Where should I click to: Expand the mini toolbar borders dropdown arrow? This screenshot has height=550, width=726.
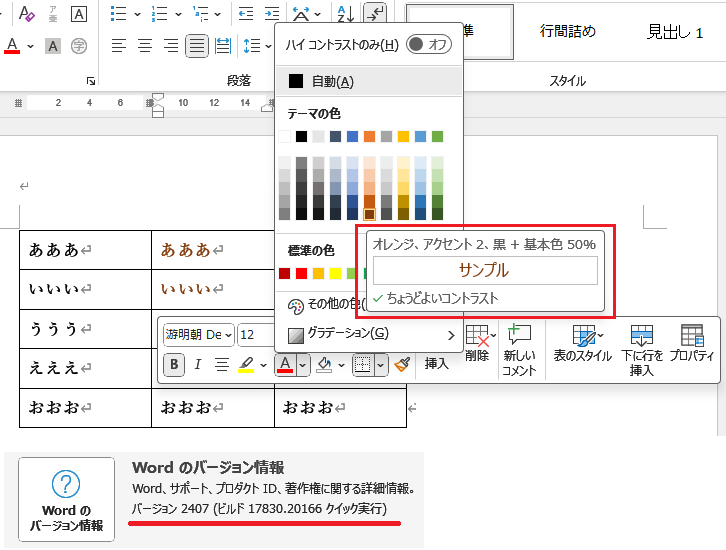click(x=380, y=365)
